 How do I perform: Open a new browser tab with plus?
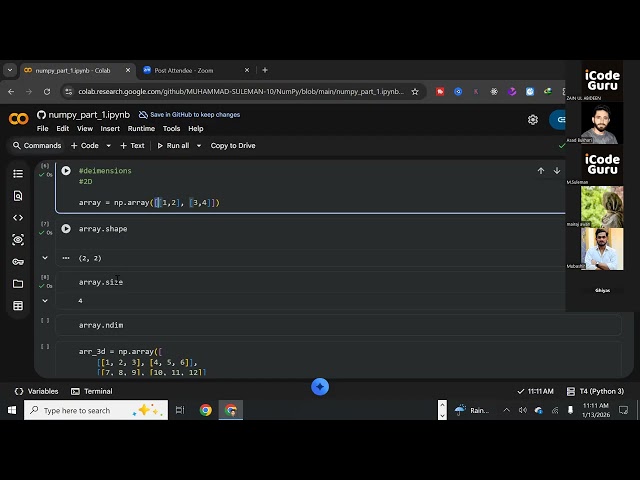(265, 70)
